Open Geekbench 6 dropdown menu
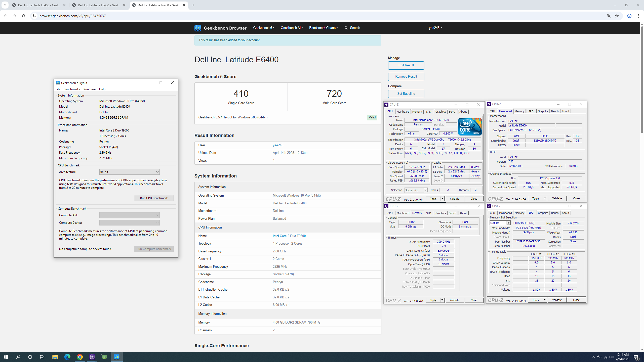 click(x=264, y=28)
